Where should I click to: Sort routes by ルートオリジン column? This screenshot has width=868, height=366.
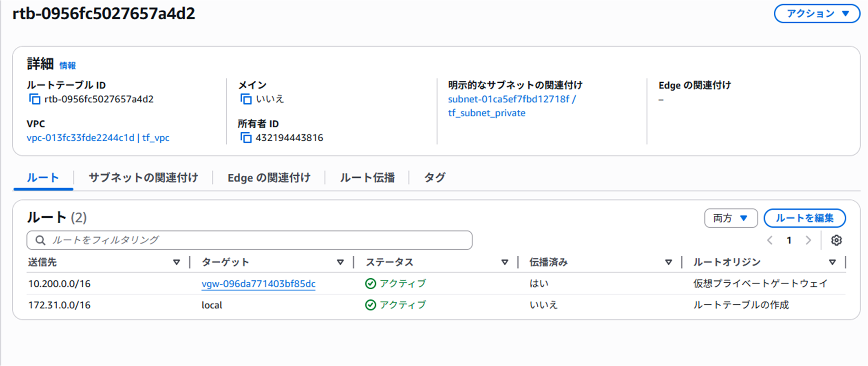click(x=832, y=262)
